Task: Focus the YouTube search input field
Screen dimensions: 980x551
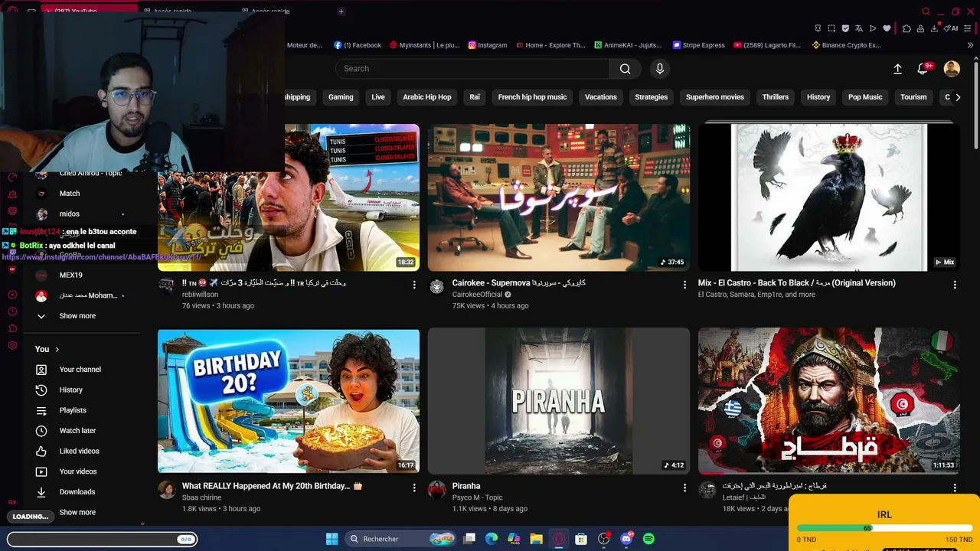Action: (x=472, y=69)
